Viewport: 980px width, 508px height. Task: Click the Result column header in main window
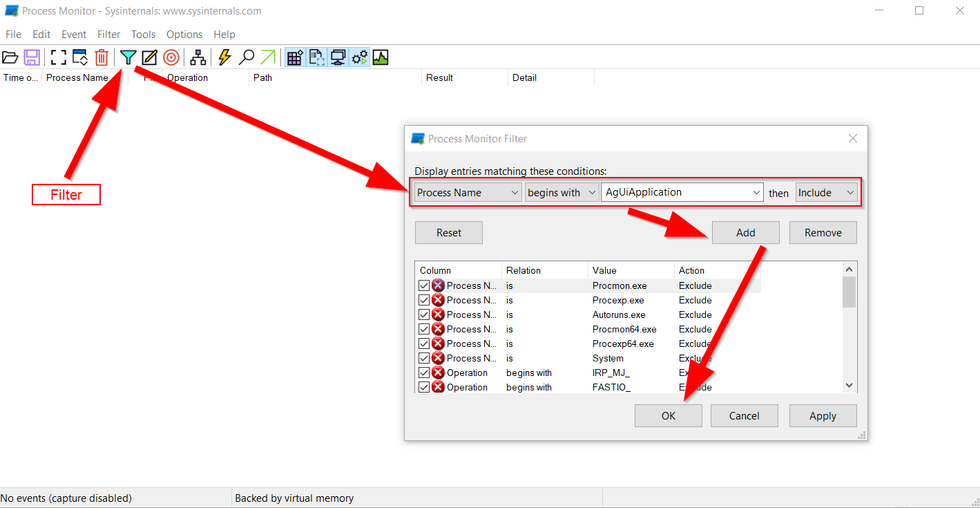(465, 77)
